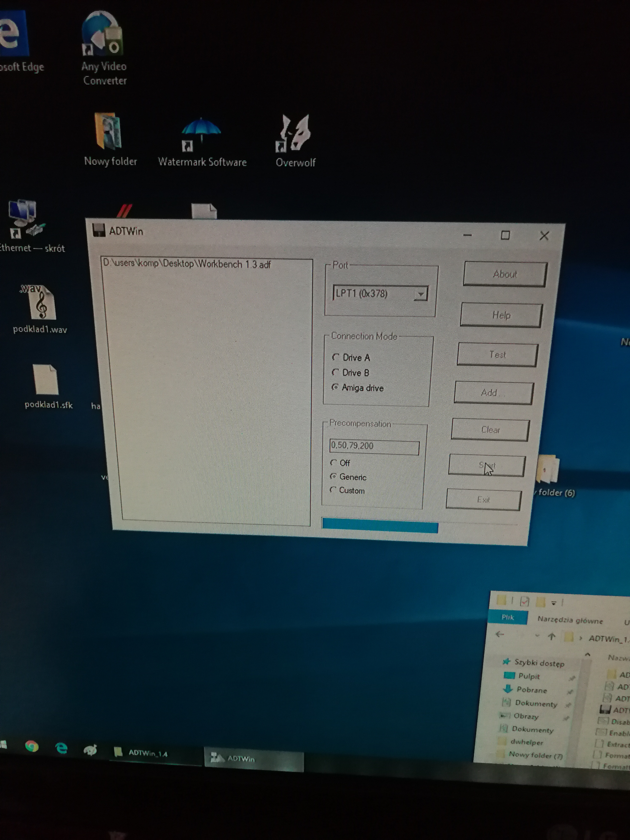Viewport: 630px width, 840px height.
Task: Select Drive B connection mode
Action: pos(351,373)
